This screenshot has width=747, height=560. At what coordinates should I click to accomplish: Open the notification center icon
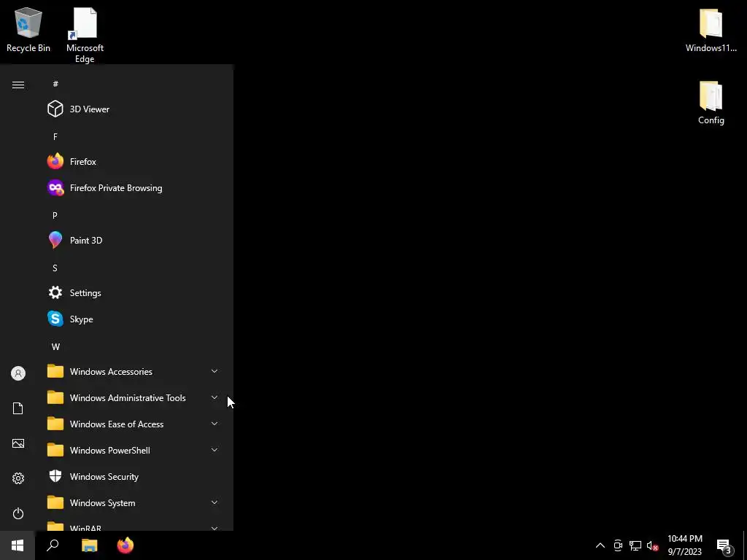pos(724,545)
